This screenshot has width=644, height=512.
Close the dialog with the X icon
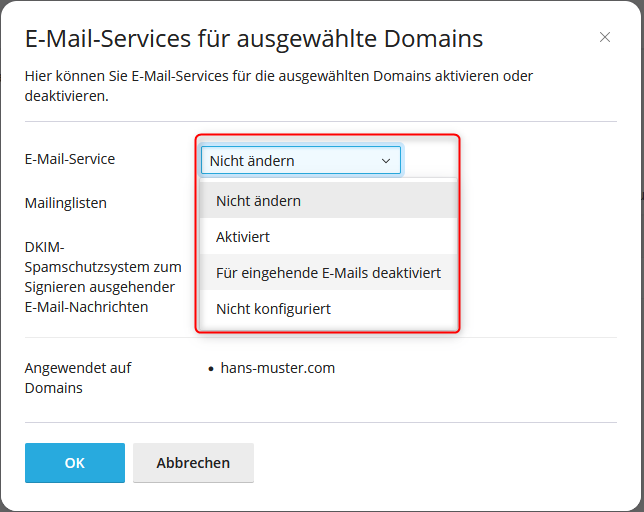605,38
